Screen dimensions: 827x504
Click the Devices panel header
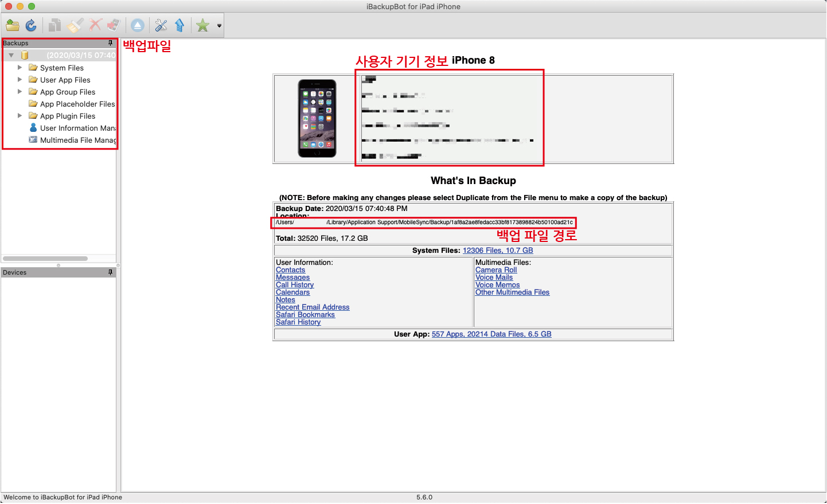(x=58, y=272)
